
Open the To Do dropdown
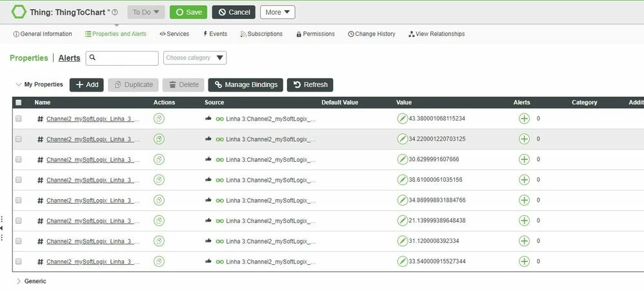pos(146,12)
